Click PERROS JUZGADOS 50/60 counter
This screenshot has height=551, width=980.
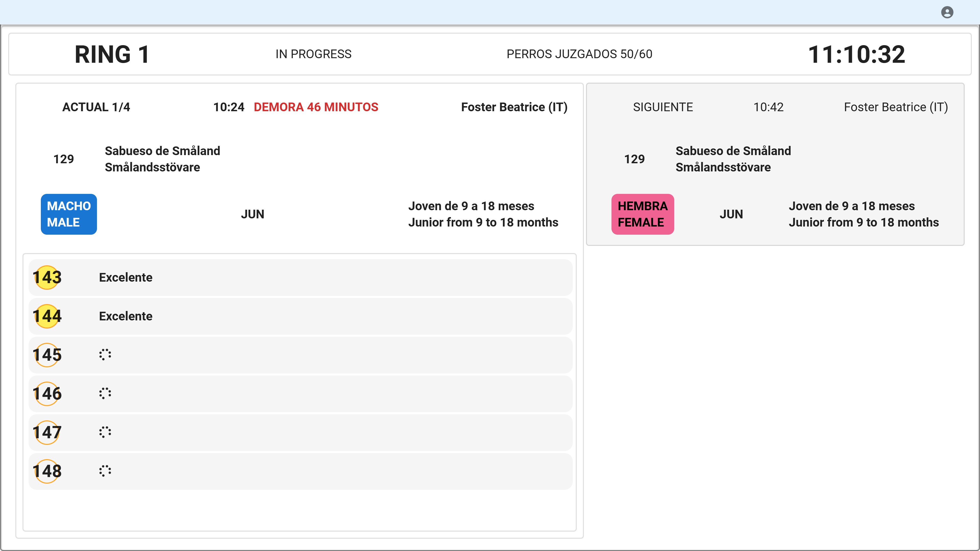(579, 54)
